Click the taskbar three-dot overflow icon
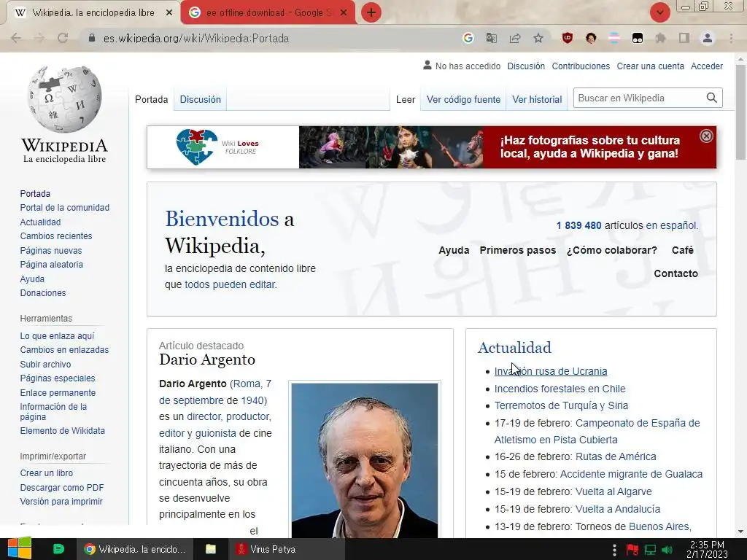 [614, 550]
